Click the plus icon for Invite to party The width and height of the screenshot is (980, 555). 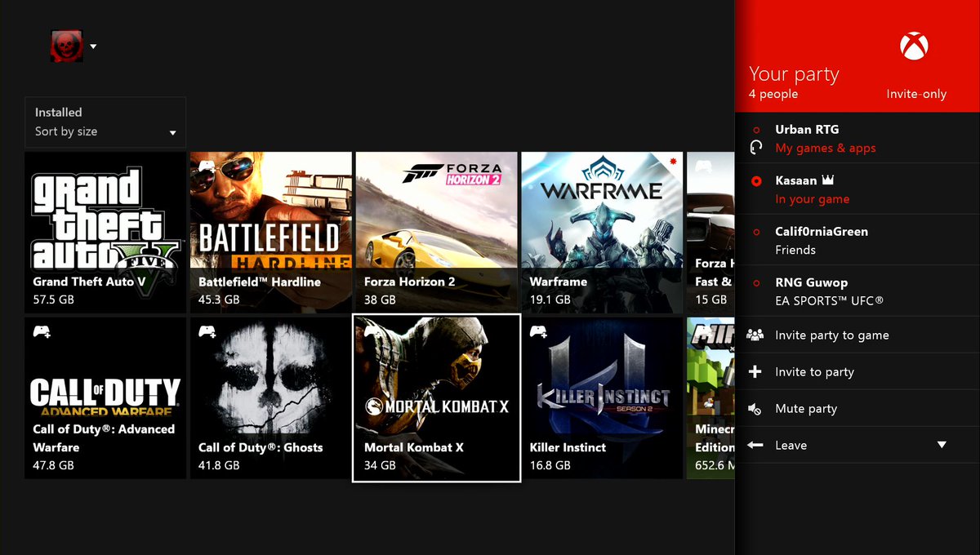(x=755, y=372)
